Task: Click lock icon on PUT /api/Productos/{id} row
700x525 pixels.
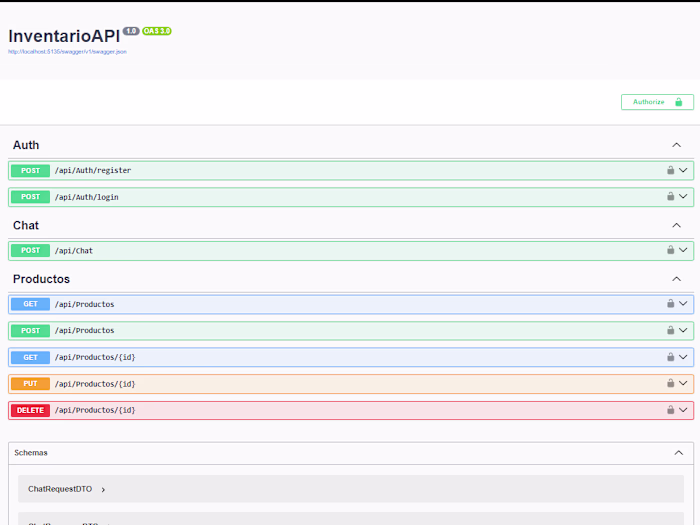Action: click(671, 383)
